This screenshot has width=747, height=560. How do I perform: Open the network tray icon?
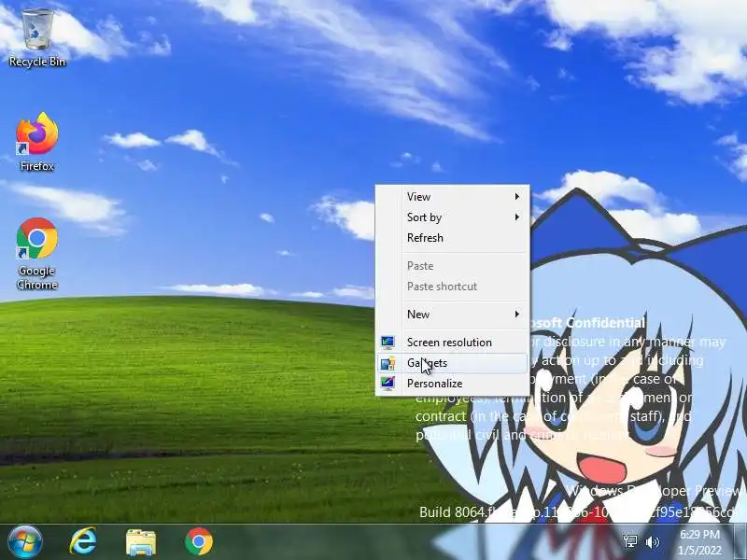(629, 541)
